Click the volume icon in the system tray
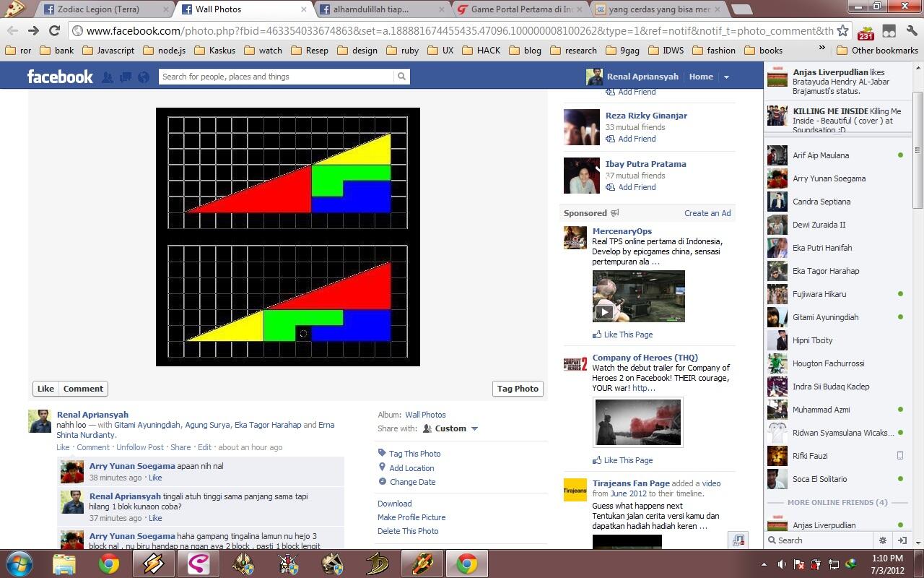The width and height of the screenshot is (924, 578). (x=781, y=564)
